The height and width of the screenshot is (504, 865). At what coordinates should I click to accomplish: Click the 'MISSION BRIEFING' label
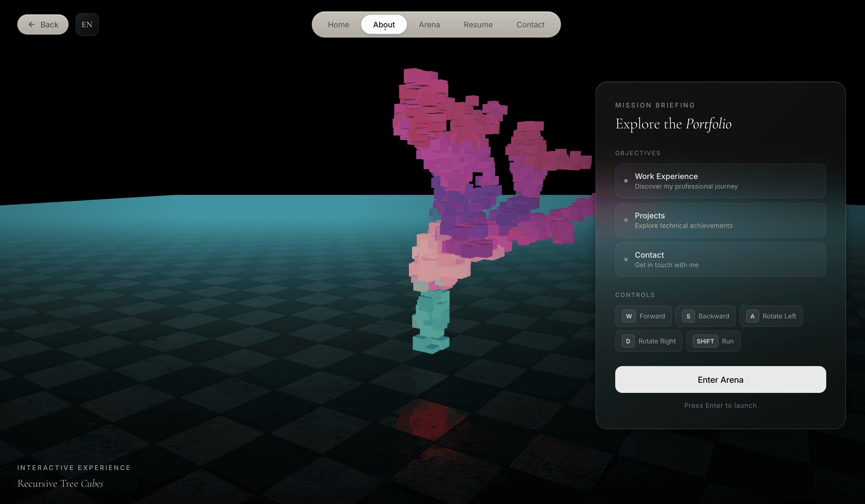pyautogui.click(x=655, y=105)
